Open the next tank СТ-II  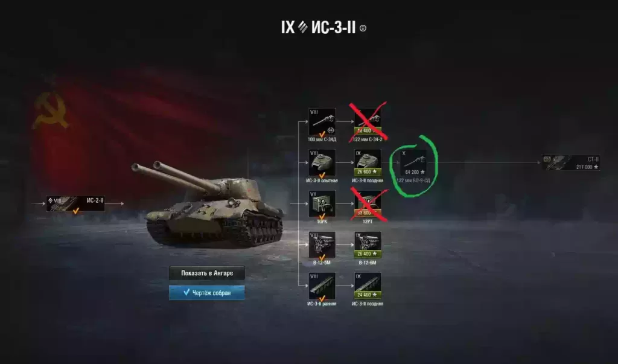click(571, 163)
